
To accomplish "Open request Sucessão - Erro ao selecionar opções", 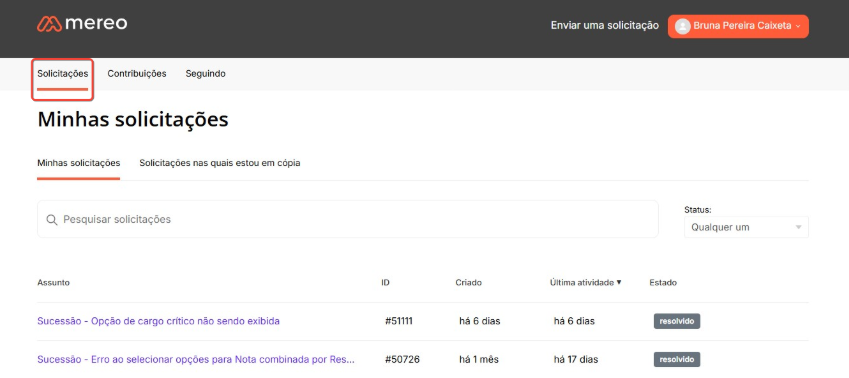I will click(196, 360).
